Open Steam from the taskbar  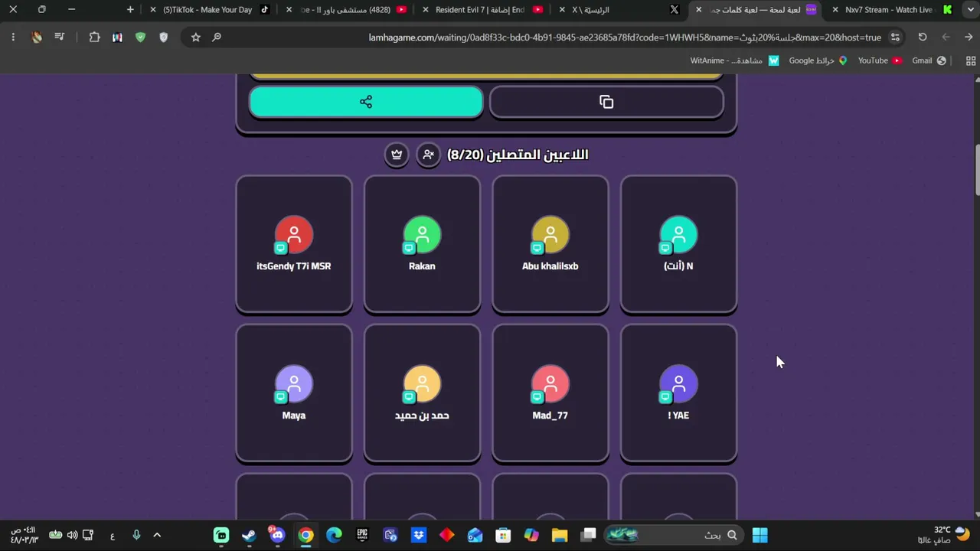249,535
